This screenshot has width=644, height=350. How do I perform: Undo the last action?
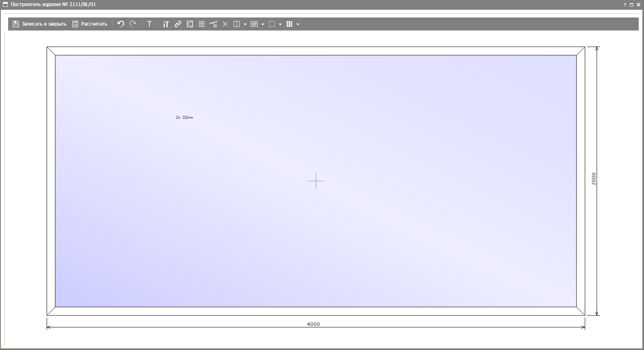point(121,24)
